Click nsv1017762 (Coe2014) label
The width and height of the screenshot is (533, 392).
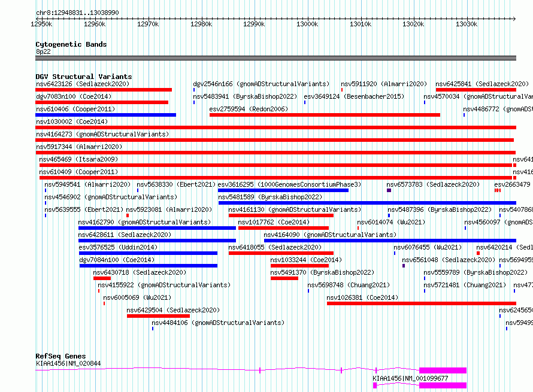coord(274,222)
